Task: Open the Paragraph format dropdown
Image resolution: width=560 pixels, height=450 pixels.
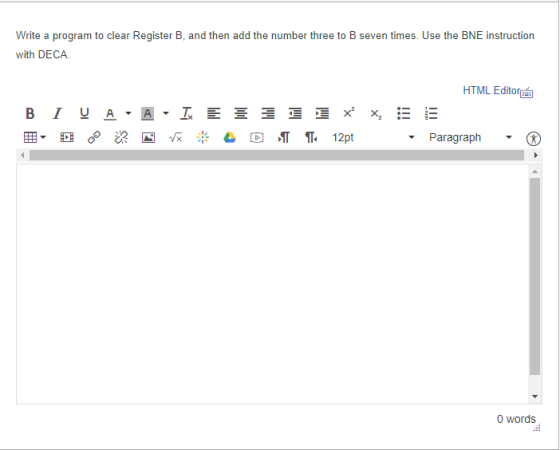Action: [471, 138]
